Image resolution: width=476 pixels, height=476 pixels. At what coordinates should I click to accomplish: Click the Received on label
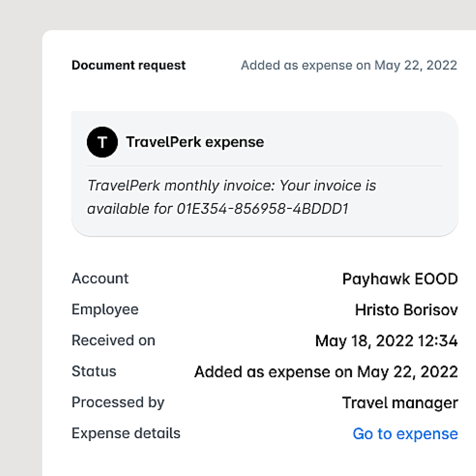pos(113,340)
